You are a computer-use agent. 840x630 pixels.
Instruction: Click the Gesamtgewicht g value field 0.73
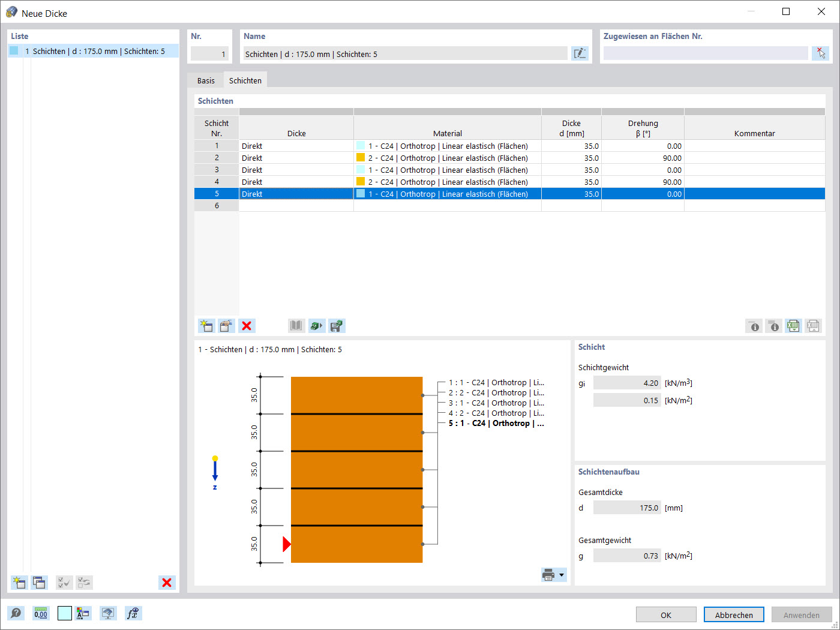(627, 556)
